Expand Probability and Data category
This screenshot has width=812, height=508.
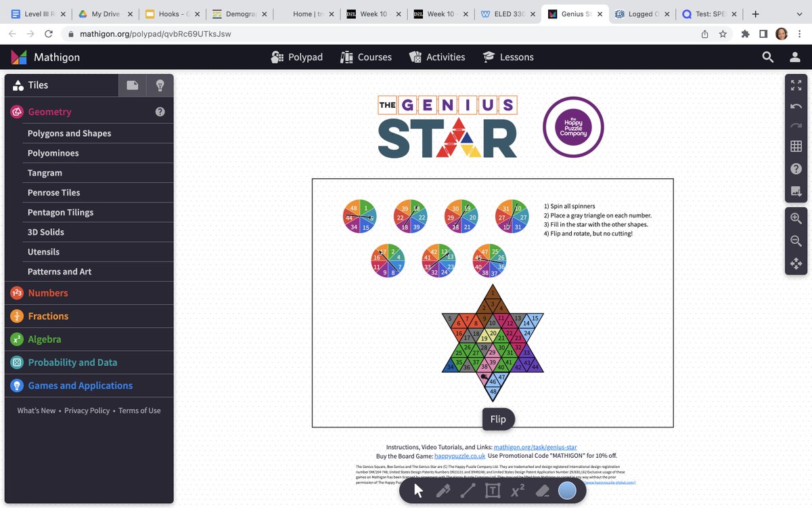(89, 362)
